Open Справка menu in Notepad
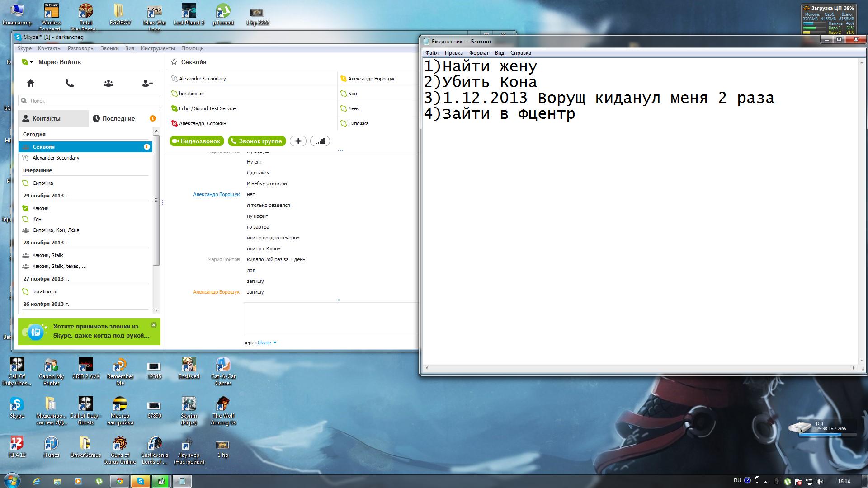The image size is (868, 488). click(x=520, y=53)
